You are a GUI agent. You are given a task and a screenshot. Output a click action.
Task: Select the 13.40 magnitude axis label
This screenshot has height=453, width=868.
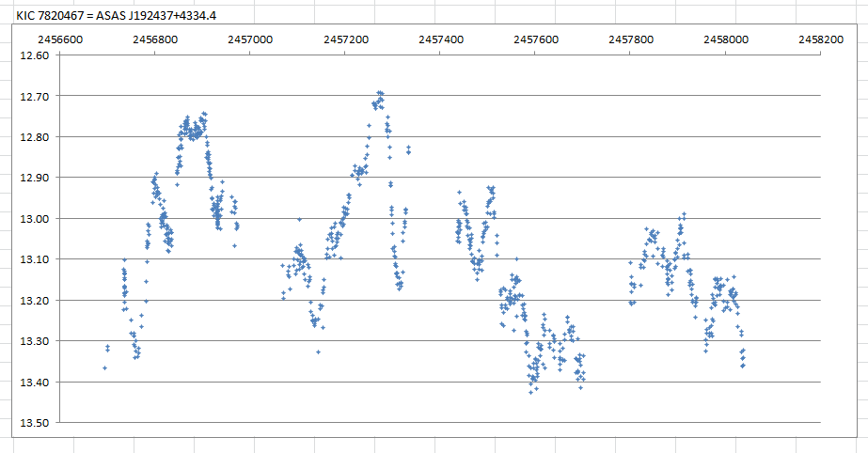click(x=34, y=383)
